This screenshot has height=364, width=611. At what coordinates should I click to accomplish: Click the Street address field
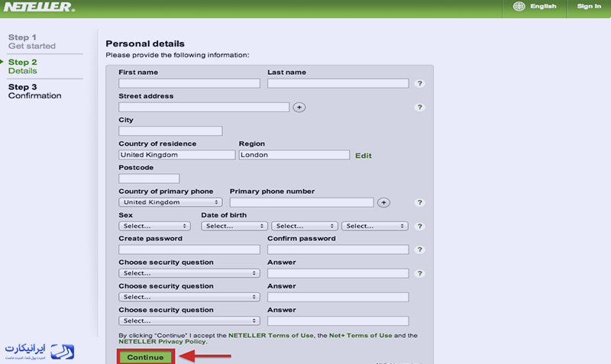[x=204, y=107]
